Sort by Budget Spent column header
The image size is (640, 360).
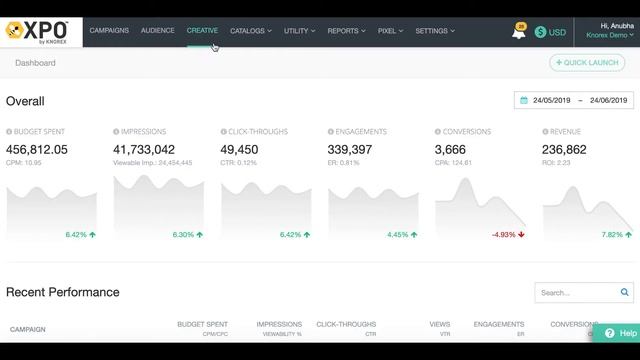[x=202, y=324]
